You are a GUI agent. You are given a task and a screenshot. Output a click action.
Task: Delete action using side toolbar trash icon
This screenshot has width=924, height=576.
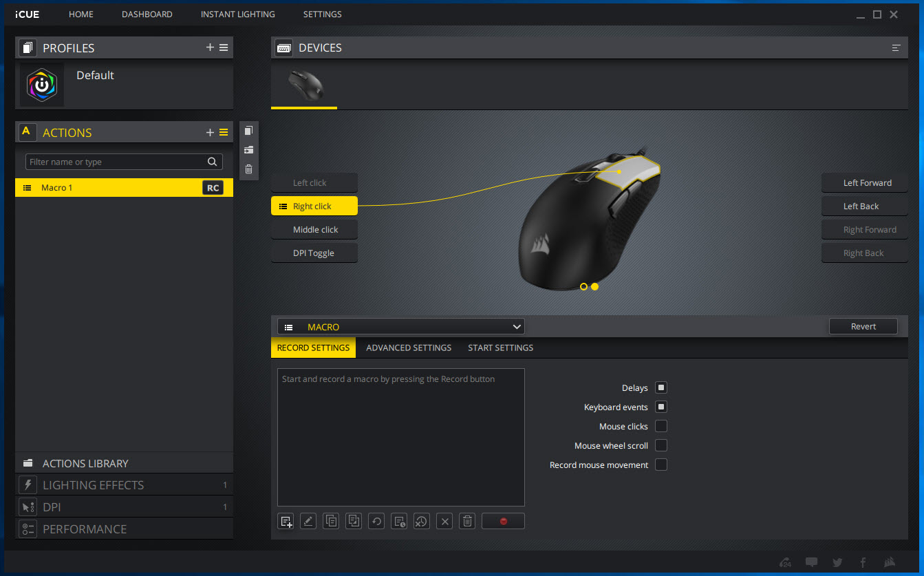248,169
